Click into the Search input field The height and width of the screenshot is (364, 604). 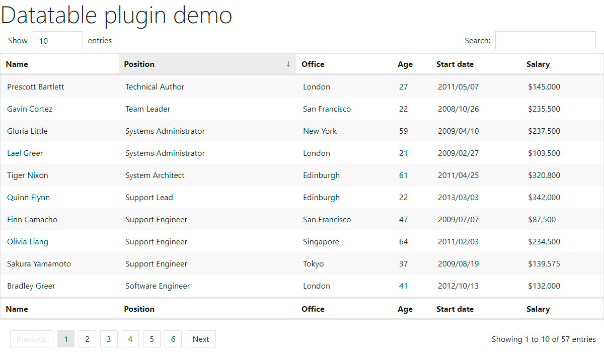click(545, 40)
